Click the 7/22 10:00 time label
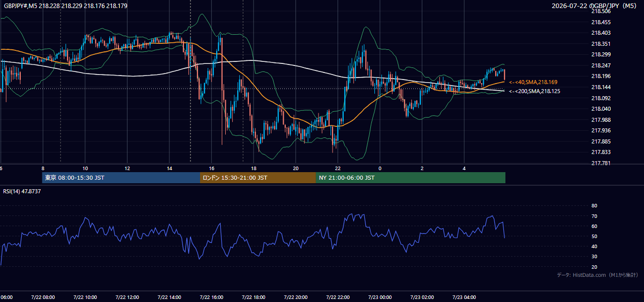Viewport: 644px width, 302px height. pyautogui.click(x=85, y=297)
